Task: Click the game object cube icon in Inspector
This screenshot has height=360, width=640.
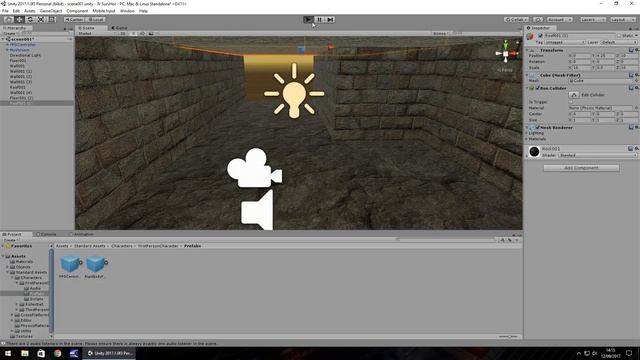Action: [x=531, y=36]
